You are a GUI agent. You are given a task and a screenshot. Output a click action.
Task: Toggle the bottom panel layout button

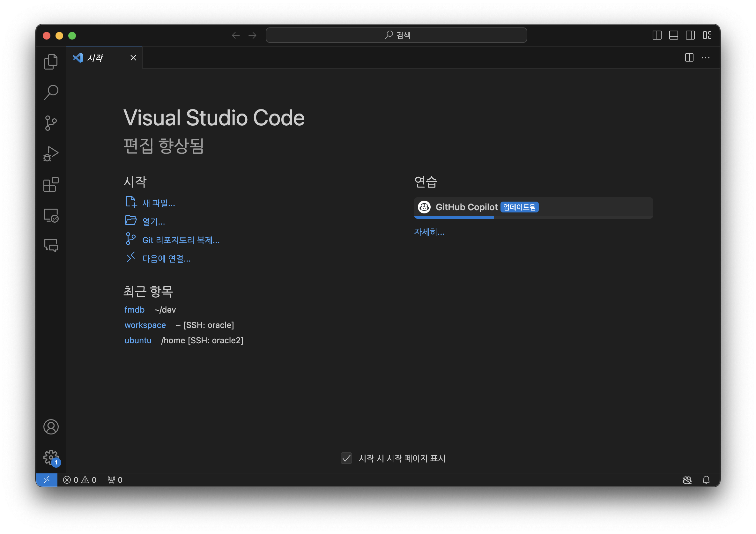click(674, 35)
